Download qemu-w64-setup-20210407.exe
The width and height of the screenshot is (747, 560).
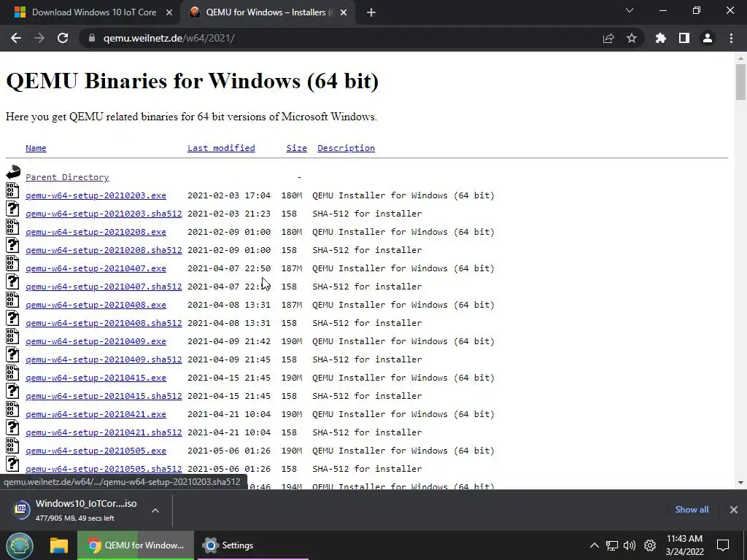tap(96, 268)
